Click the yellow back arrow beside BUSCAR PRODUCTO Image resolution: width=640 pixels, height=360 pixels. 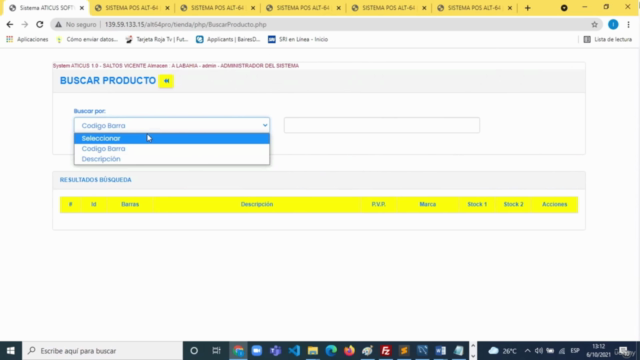click(166, 81)
